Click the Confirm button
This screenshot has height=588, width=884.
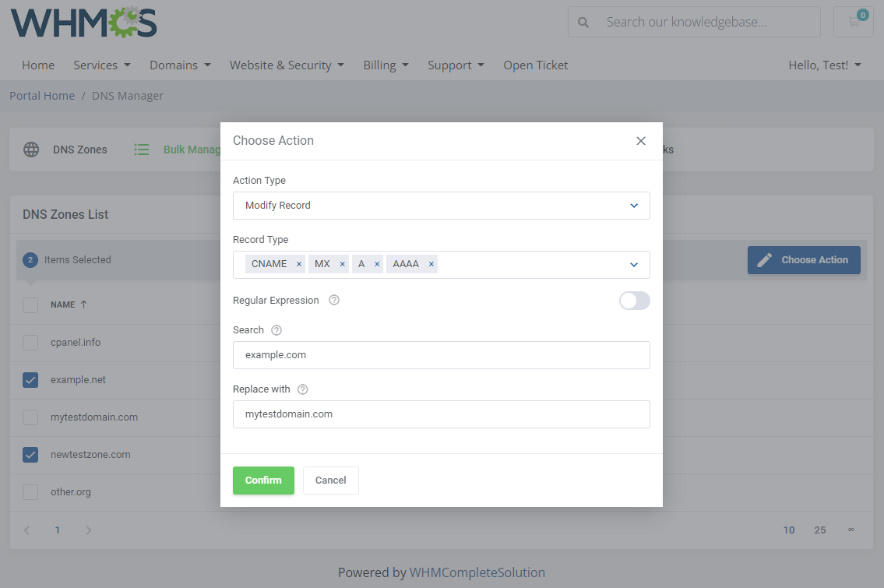[263, 480]
